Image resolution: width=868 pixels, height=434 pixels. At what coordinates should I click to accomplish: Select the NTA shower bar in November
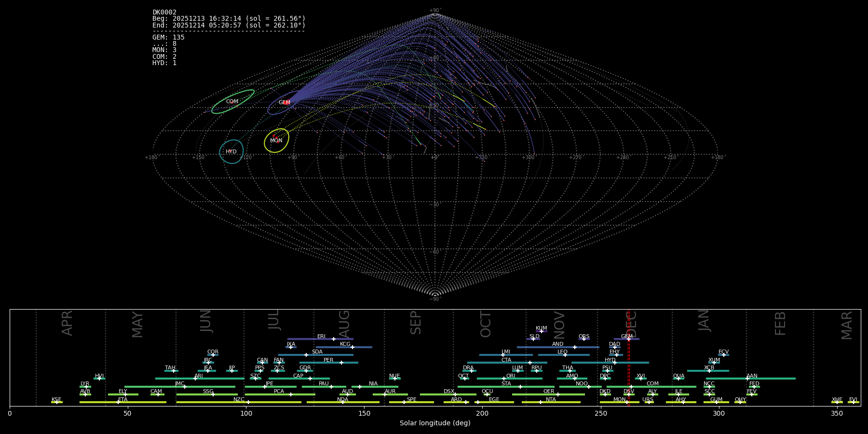click(x=551, y=402)
